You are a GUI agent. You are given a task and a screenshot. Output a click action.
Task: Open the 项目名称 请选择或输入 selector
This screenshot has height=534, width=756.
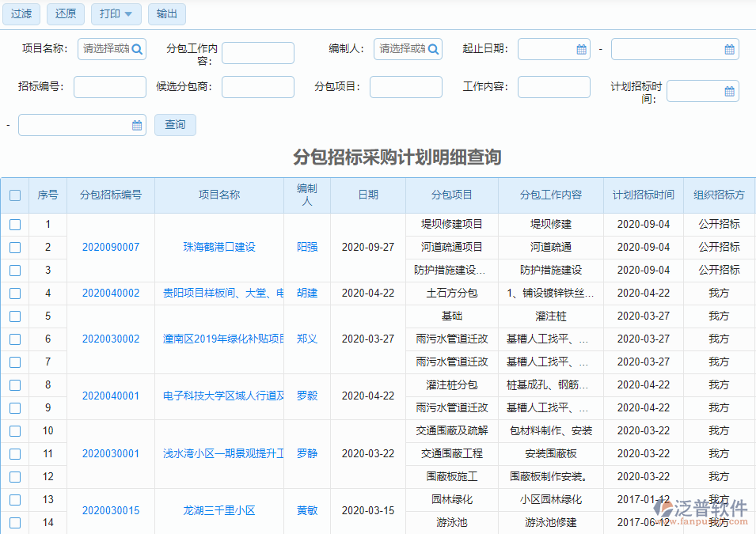pos(107,48)
